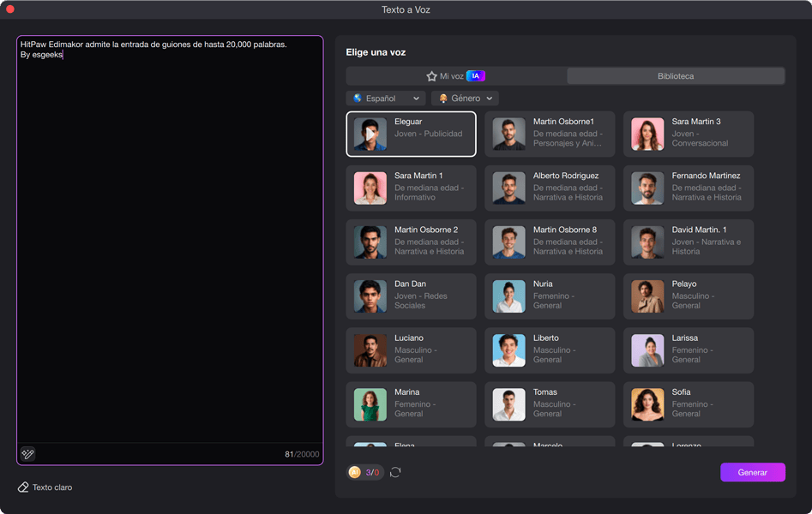Close the Texto a Voz window

click(10, 9)
